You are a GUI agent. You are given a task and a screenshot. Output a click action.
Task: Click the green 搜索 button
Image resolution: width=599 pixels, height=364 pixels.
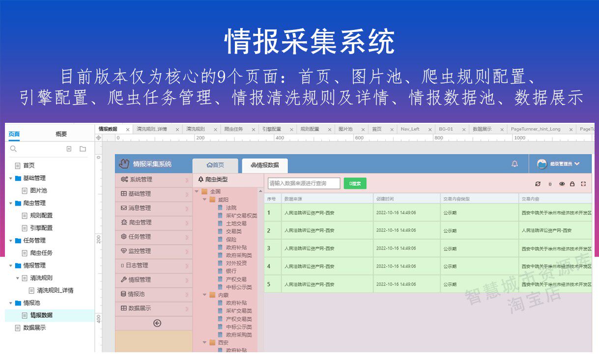click(x=355, y=184)
